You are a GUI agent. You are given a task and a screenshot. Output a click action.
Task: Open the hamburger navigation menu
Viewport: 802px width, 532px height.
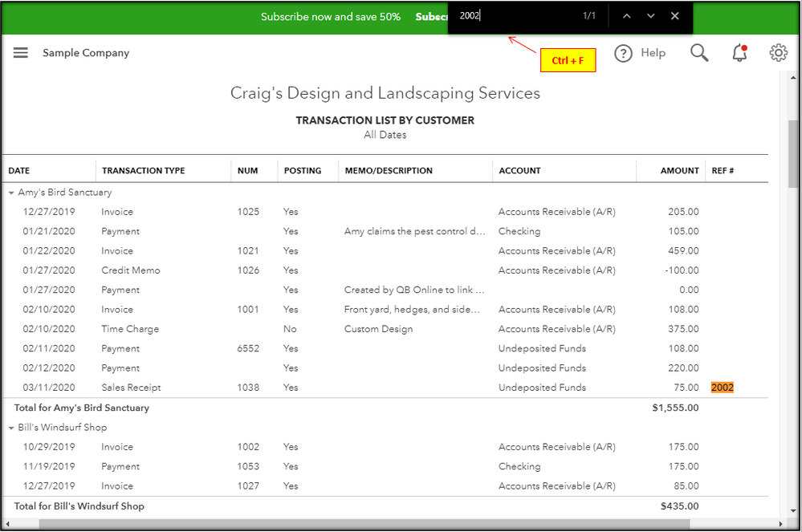tap(21, 53)
